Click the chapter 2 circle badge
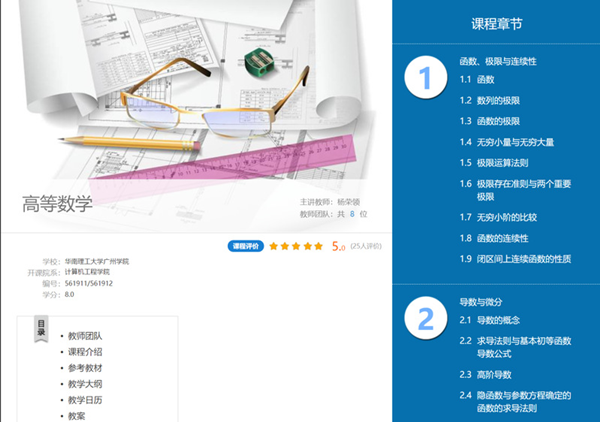Screen dimensions: 600x422 pyautogui.click(x=425, y=318)
